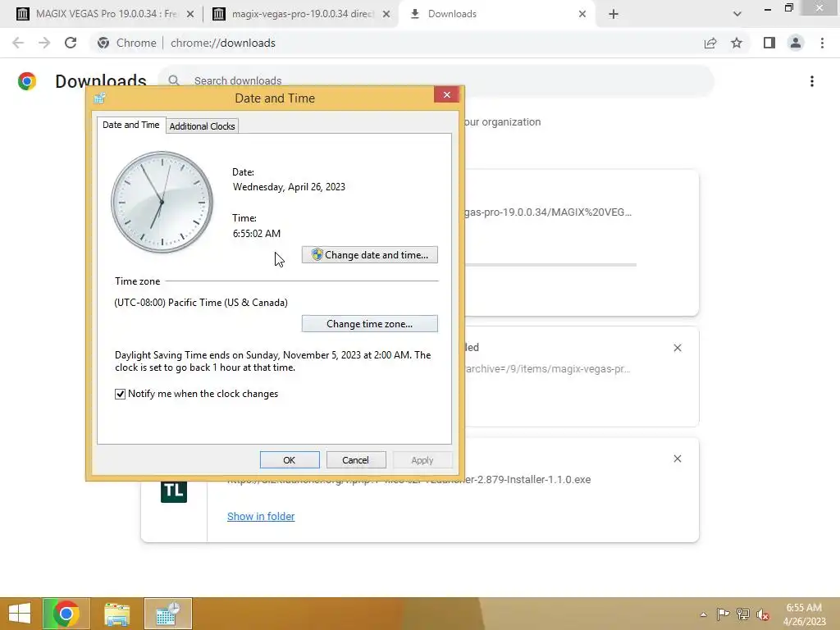Screen dimensions: 840x630
Task: Close the MAGIX VEGAS Pro tab
Action: 190,14
